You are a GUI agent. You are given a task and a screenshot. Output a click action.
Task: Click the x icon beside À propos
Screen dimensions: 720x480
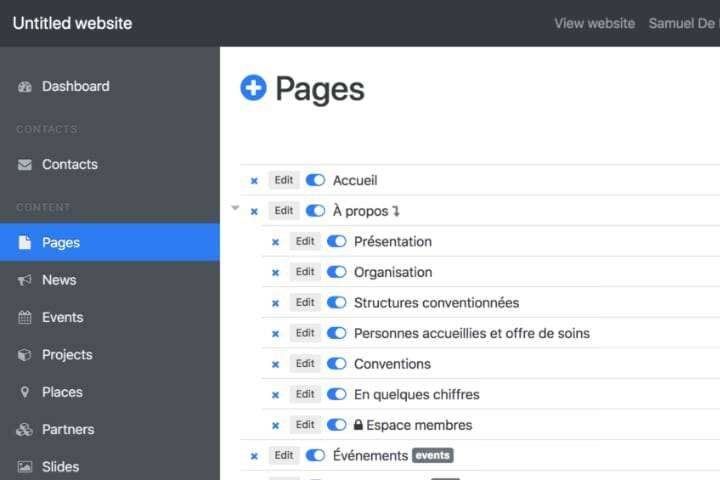(254, 212)
